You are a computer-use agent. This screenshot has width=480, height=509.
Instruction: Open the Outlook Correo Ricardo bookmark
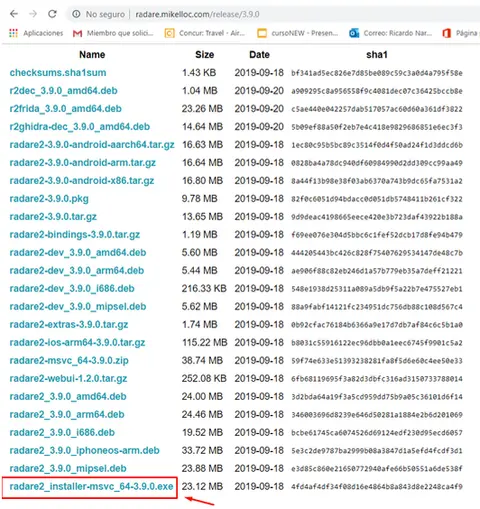390,33
